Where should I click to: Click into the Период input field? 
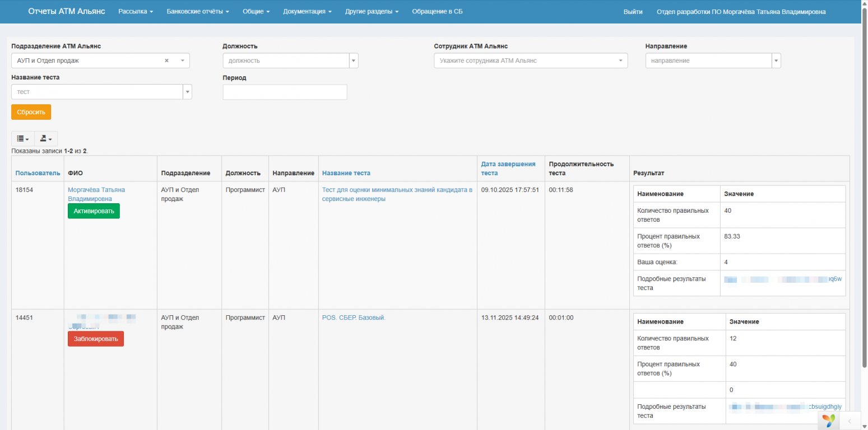click(x=285, y=92)
